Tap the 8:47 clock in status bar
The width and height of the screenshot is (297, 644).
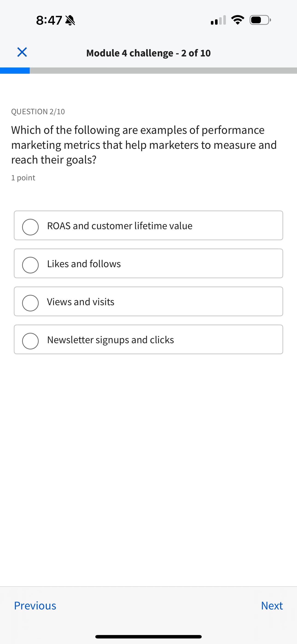click(49, 20)
